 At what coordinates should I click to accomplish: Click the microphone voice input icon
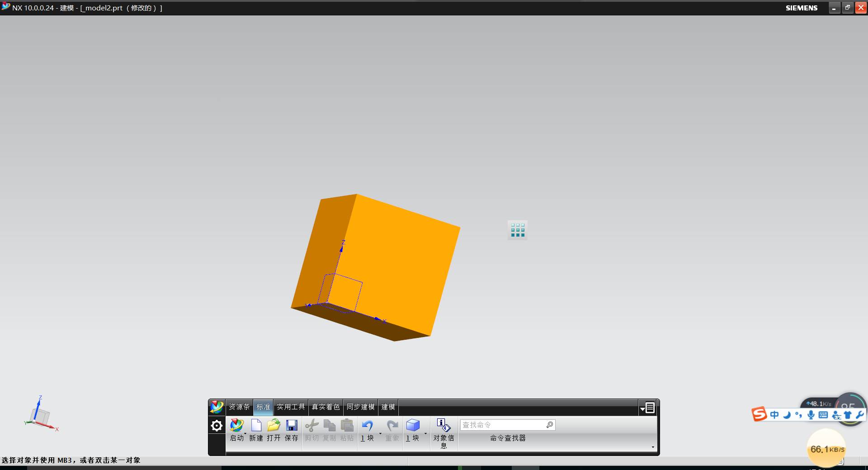click(x=811, y=415)
